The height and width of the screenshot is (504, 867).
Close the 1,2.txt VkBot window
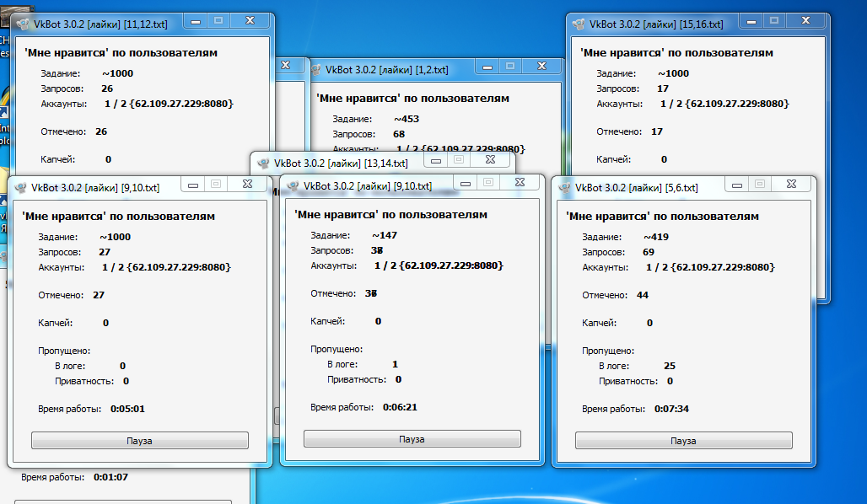pos(541,67)
